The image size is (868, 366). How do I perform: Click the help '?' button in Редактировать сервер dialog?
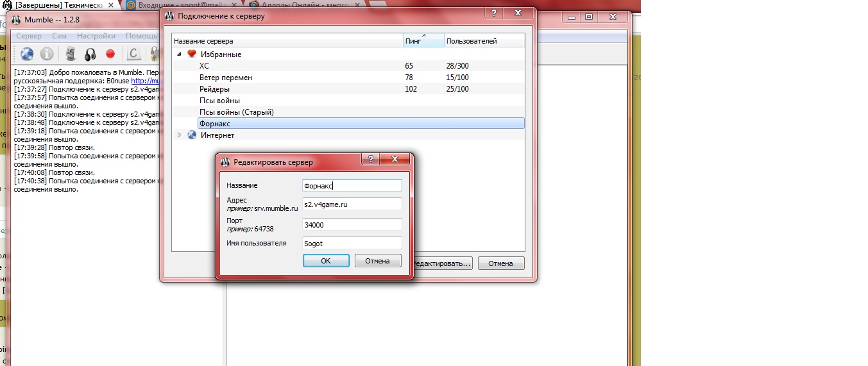[371, 159]
